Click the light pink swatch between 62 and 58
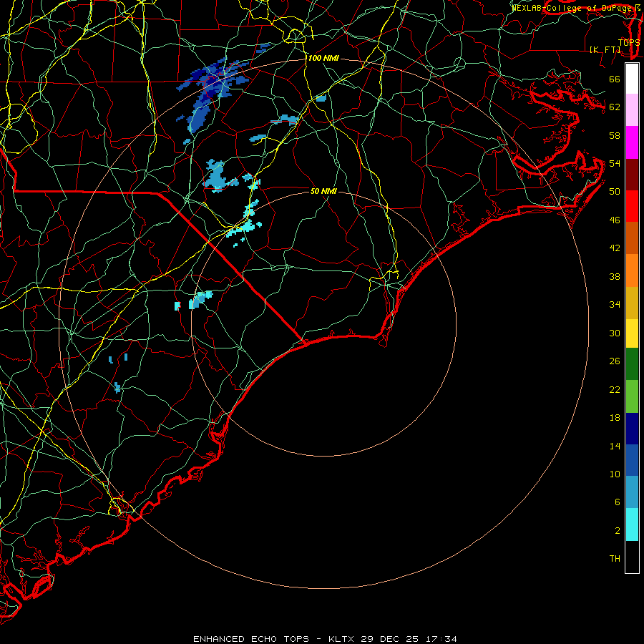The height and width of the screenshot is (644, 644). [x=632, y=109]
